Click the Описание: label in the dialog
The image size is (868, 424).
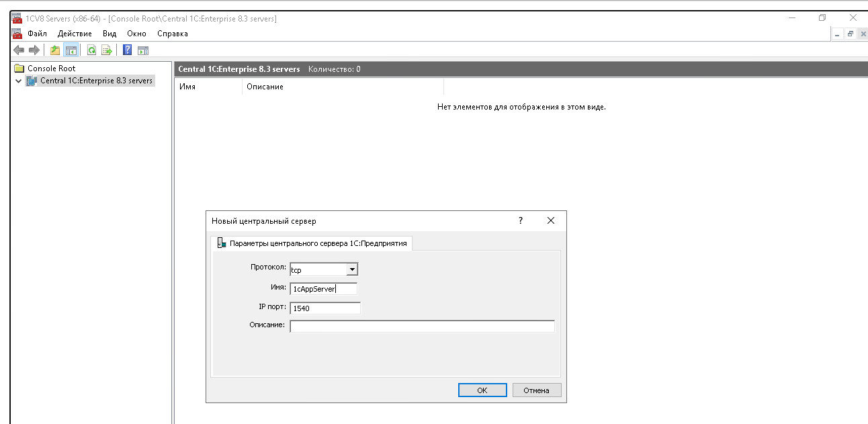pyautogui.click(x=267, y=325)
